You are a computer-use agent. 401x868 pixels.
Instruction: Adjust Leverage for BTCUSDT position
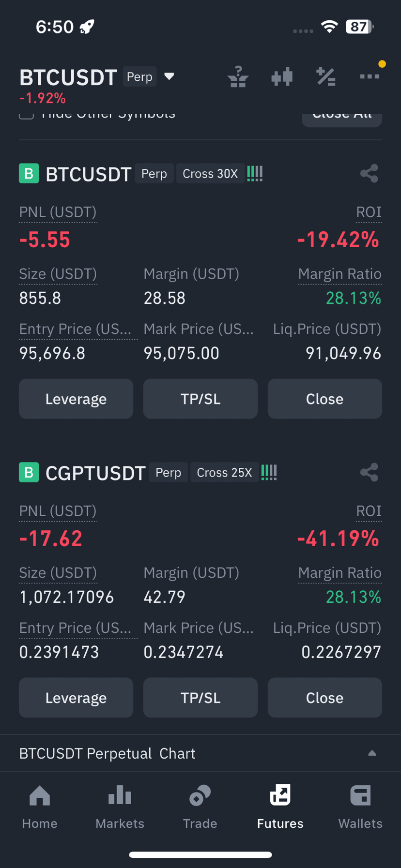[x=76, y=399]
